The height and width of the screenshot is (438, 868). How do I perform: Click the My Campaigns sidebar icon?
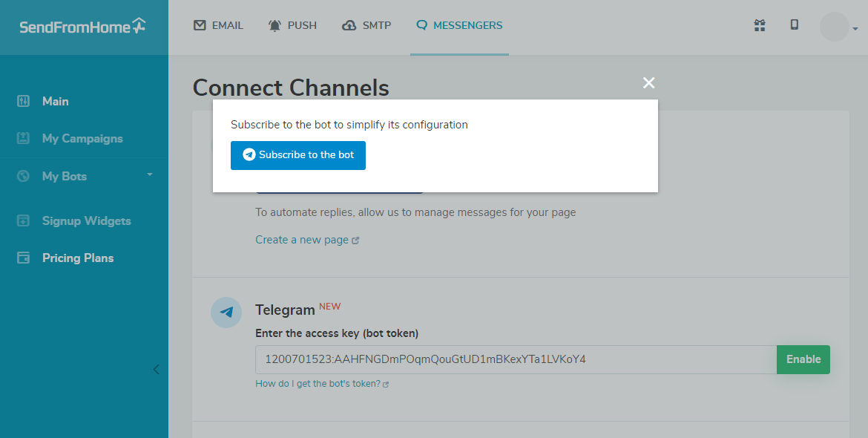(23, 139)
